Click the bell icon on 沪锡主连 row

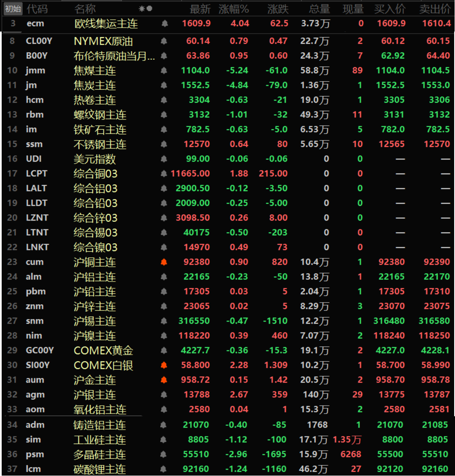164,321
